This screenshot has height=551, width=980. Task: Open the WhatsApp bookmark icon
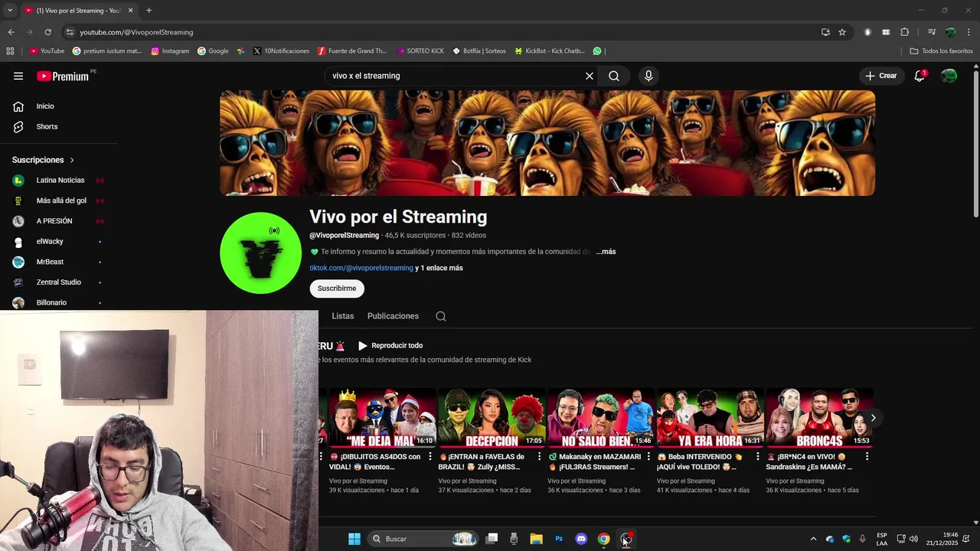[598, 51]
